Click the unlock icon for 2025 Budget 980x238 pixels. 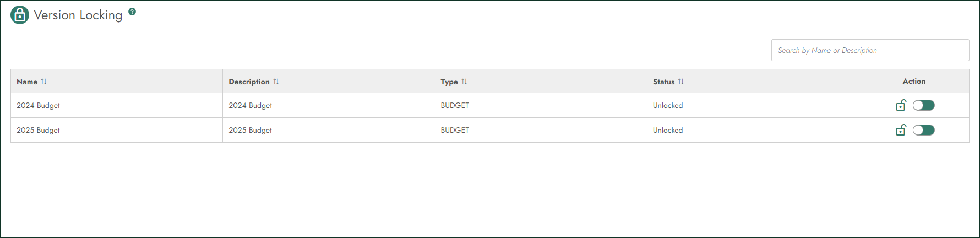(901, 129)
